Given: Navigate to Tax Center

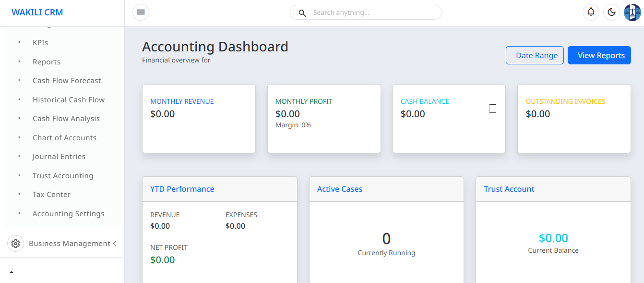Looking at the screenshot, I should [x=51, y=195].
